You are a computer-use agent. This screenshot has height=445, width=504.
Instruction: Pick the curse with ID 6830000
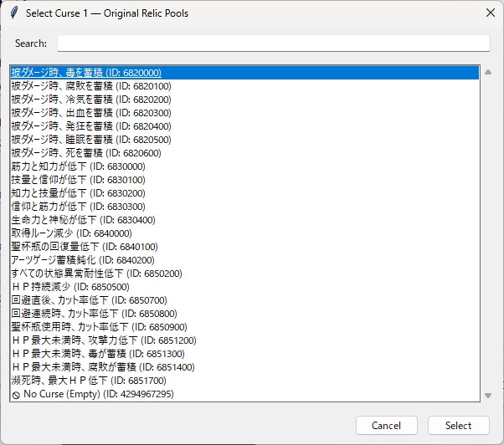tap(244, 166)
